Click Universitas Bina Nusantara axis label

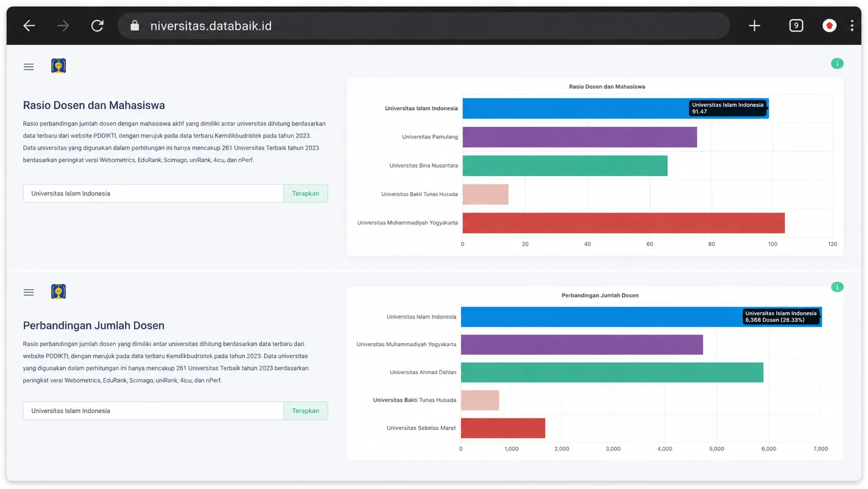coord(424,165)
